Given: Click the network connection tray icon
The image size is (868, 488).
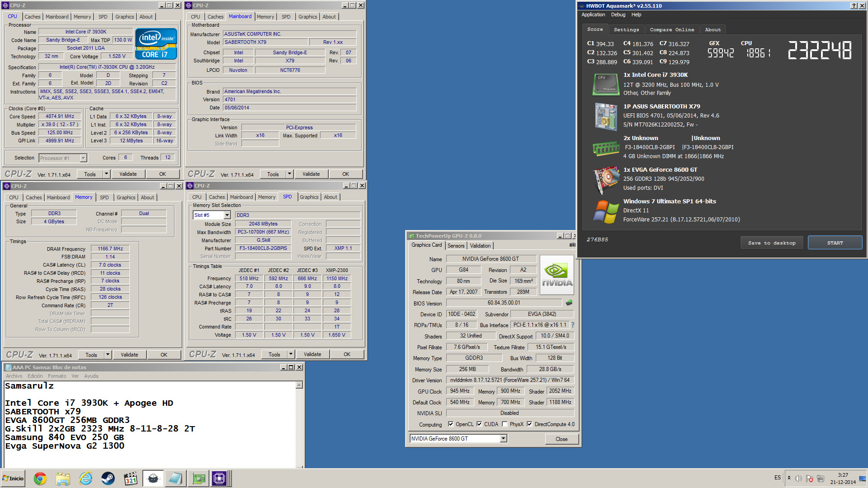Looking at the screenshot, I should click(x=821, y=479).
